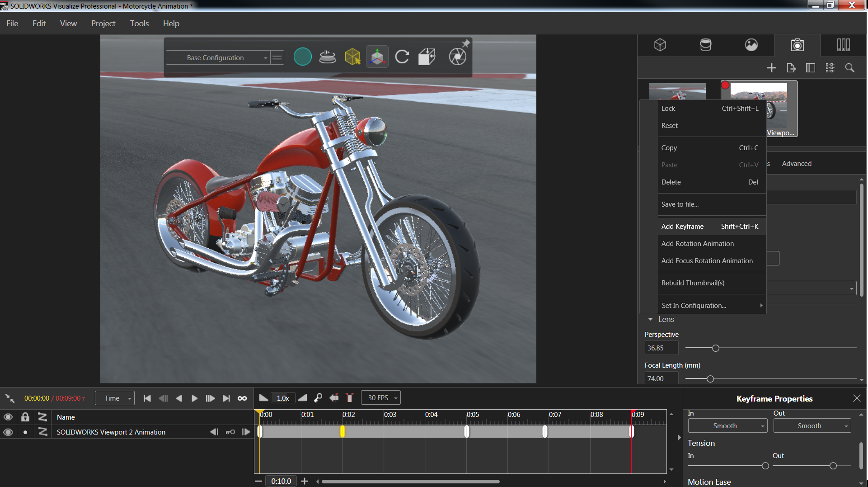Click the reset camera rotate arrow icon
Viewport: 868px width, 487px height.
tap(402, 57)
